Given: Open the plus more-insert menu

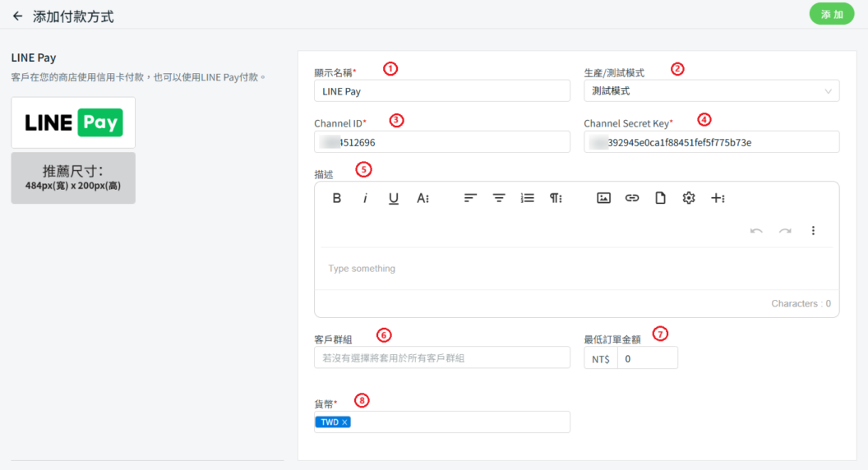Looking at the screenshot, I should tap(718, 198).
